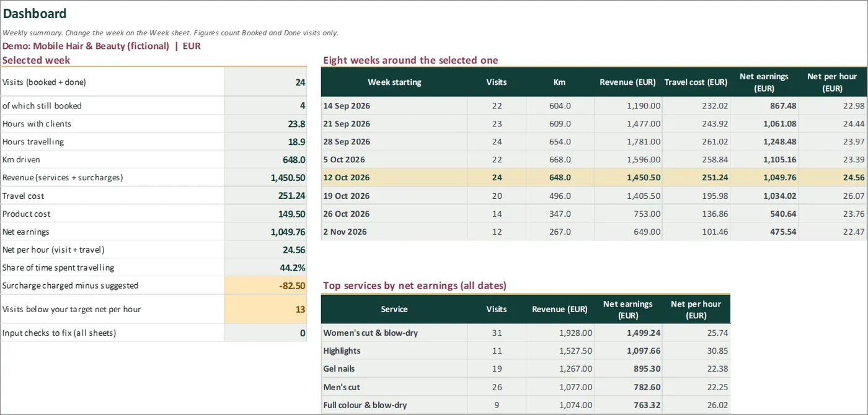The image size is (868, 415).
Task: Click the Men's cut visits count 26
Action: 497,387
